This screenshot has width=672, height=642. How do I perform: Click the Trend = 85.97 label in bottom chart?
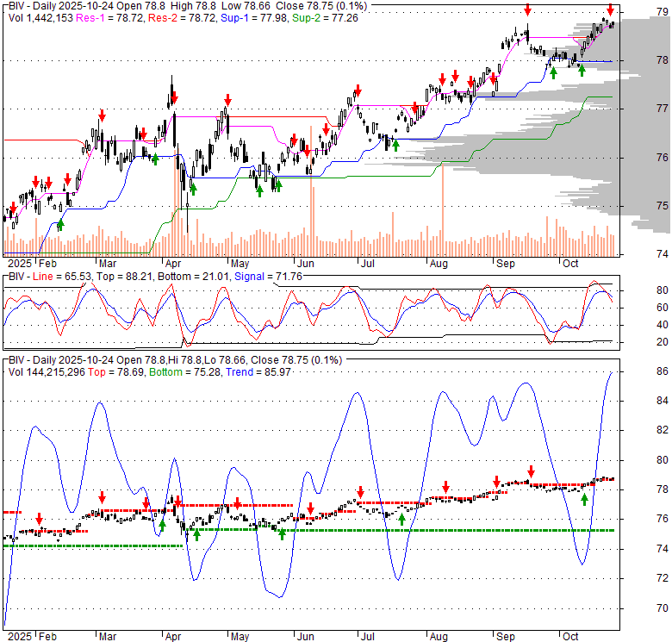(258, 372)
